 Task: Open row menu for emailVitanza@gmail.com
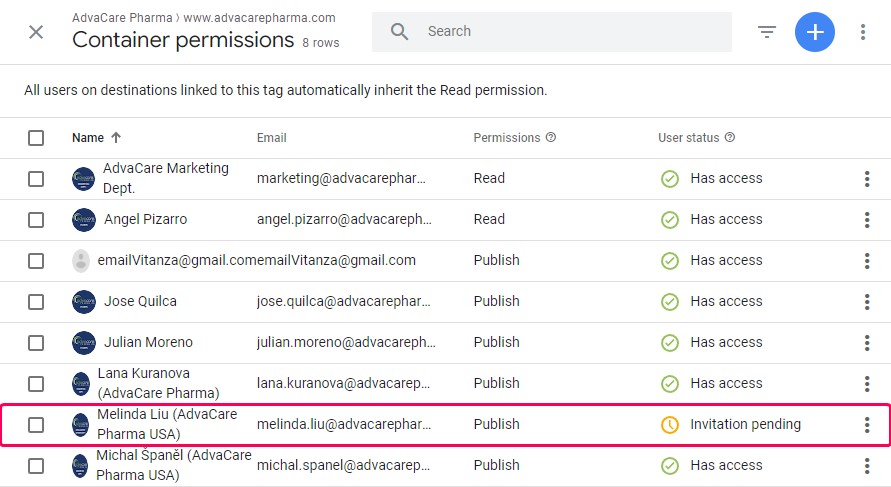click(x=867, y=261)
